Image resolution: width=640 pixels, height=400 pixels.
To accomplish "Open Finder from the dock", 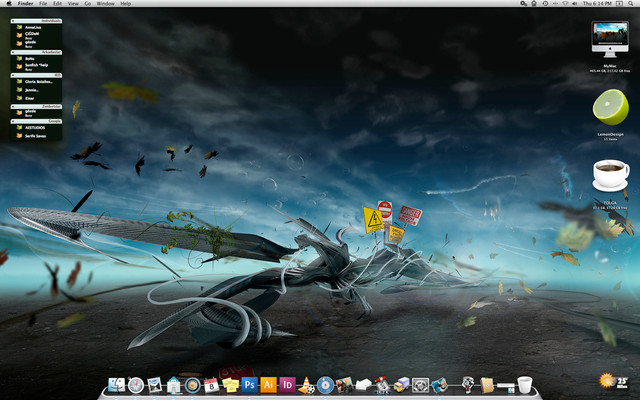I will click(x=116, y=385).
